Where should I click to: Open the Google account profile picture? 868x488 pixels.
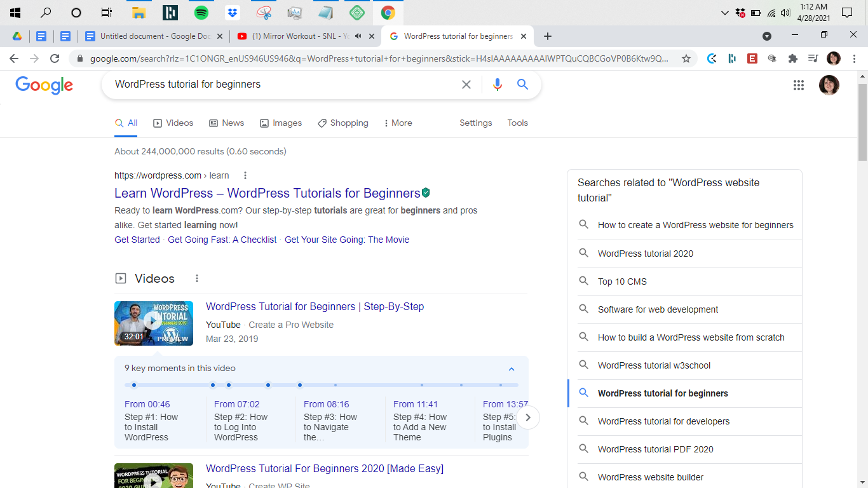pos(829,85)
